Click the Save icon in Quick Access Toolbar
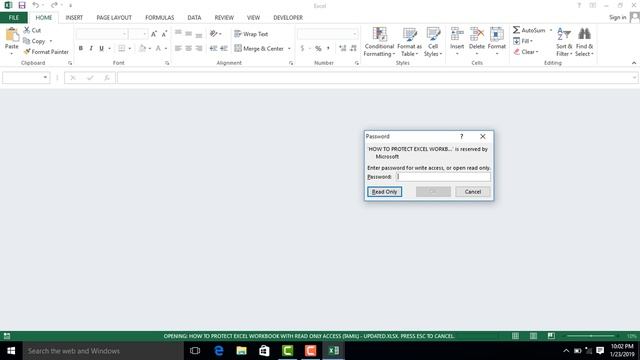The height and width of the screenshot is (360, 640). pos(22,5)
